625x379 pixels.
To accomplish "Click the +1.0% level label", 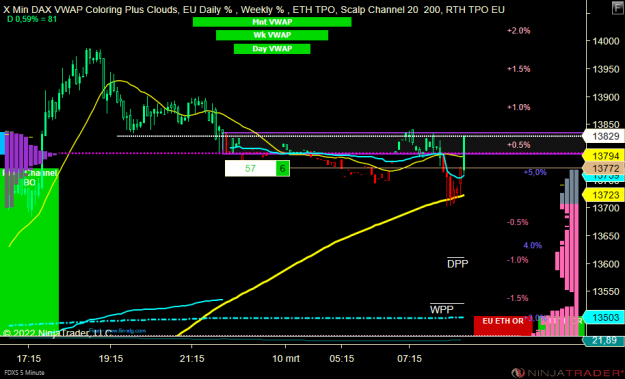I will 519,107.
